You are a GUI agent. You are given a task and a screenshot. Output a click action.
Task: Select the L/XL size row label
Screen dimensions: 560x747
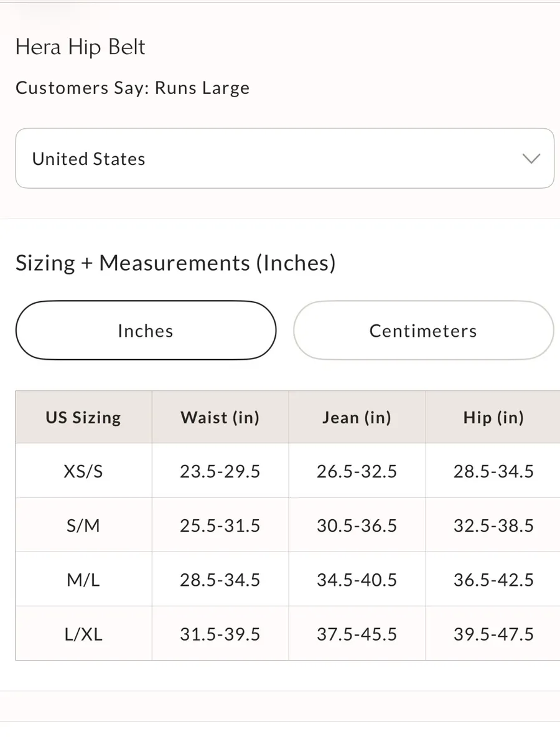pyautogui.click(x=83, y=634)
